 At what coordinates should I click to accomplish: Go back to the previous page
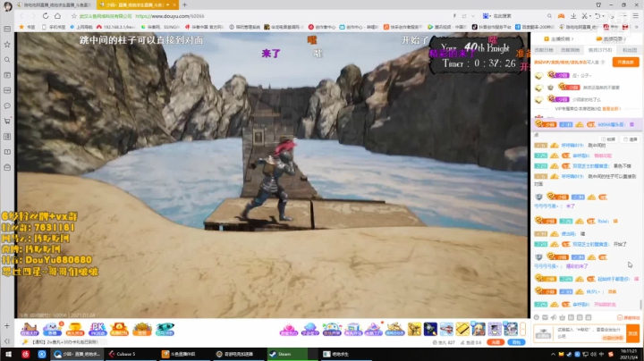pos(21,16)
